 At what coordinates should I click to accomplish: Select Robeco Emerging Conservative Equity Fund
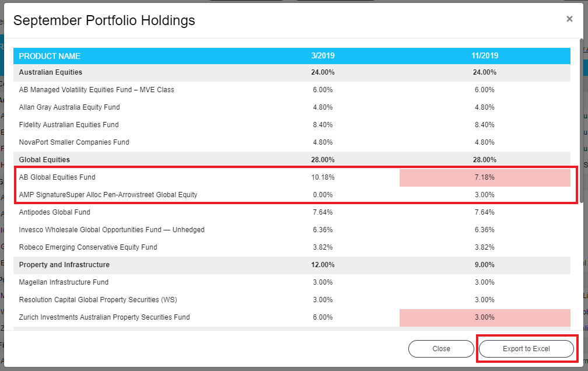[88, 247]
